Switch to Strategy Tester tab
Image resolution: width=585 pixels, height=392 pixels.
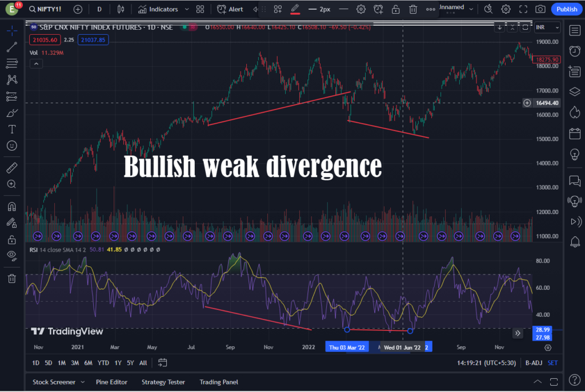point(163,382)
